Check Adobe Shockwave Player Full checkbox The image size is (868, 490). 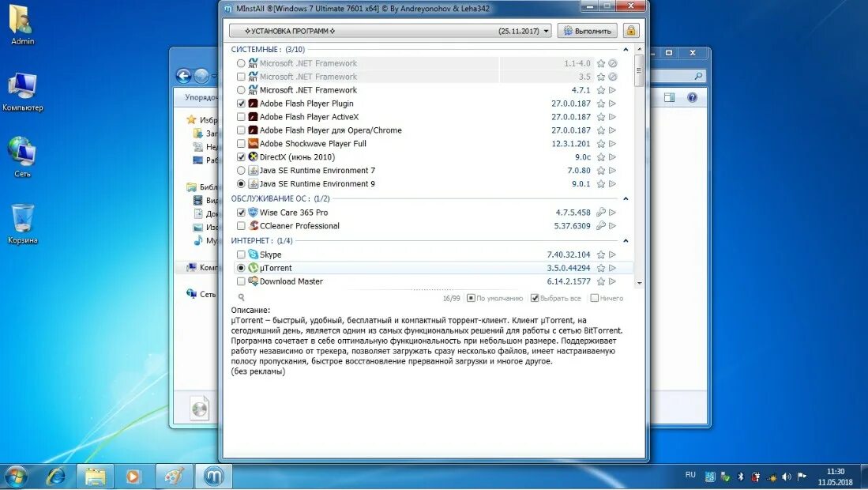coord(241,144)
